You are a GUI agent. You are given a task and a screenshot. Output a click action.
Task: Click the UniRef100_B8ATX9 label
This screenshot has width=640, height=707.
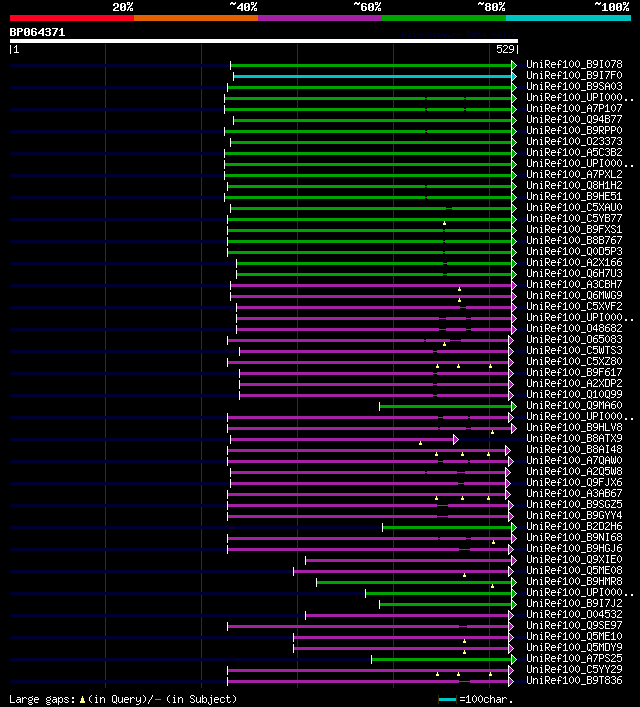574,439
